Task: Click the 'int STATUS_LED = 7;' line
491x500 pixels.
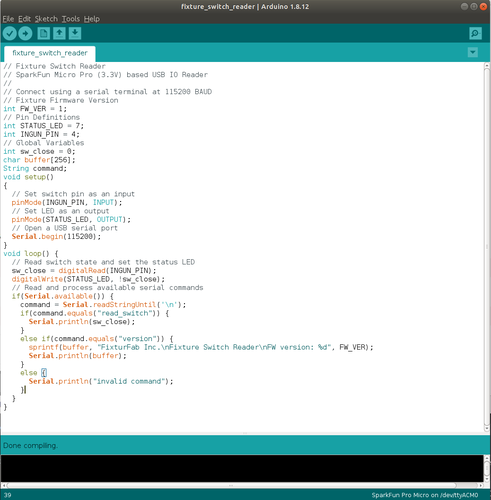Action: [x=44, y=126]
